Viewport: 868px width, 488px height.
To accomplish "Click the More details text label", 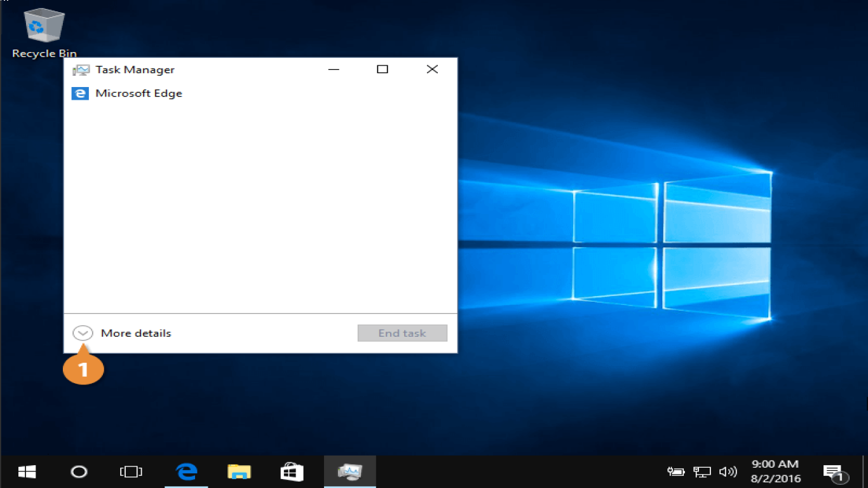I will pos(136,333).
